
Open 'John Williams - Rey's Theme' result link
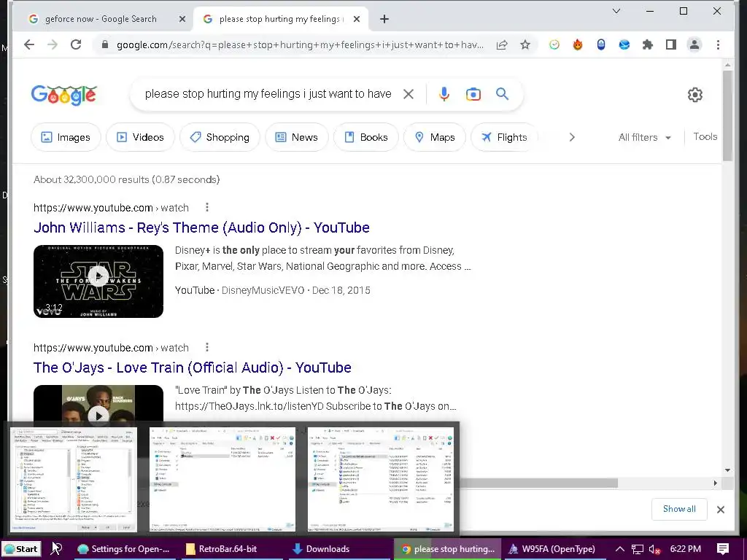(201, 227)
